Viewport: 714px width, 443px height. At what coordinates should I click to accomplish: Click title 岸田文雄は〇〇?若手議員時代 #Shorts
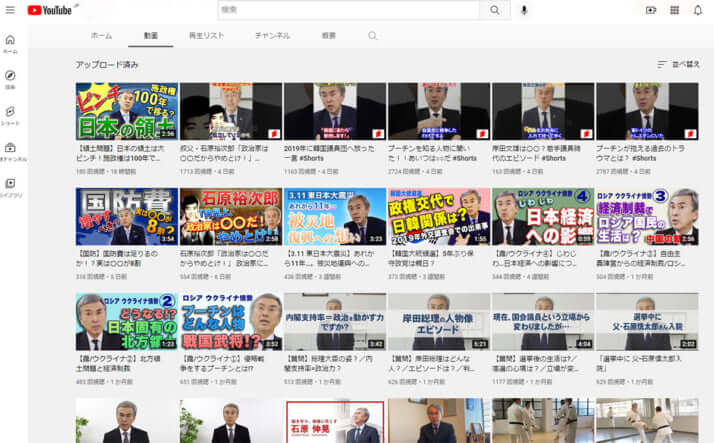[536, 153]
